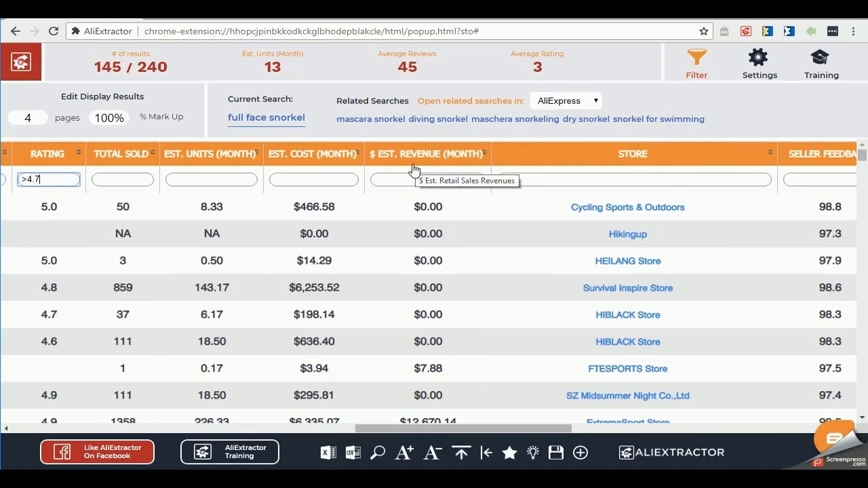Open the Survival Inspire Store link

point(628,288)
